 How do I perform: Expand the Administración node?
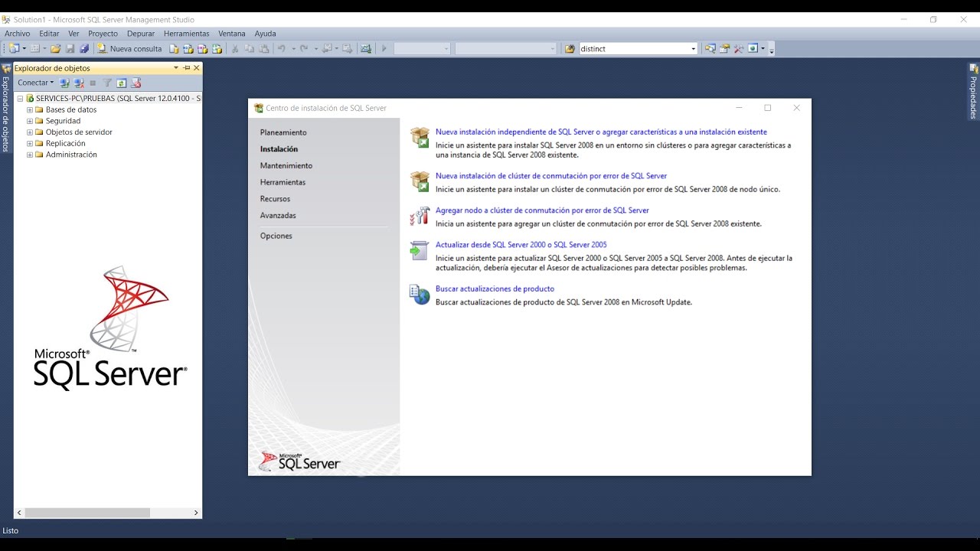click(x=30, y=155)
